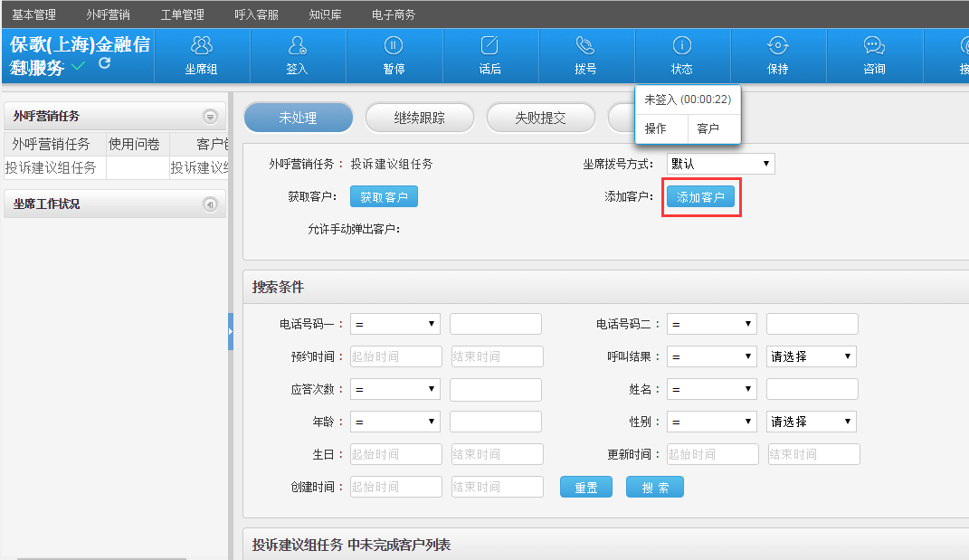Open the 坐席拨号方式 dropdown
The width and height of the screenshot is (969, 560).
pos(720,164)
